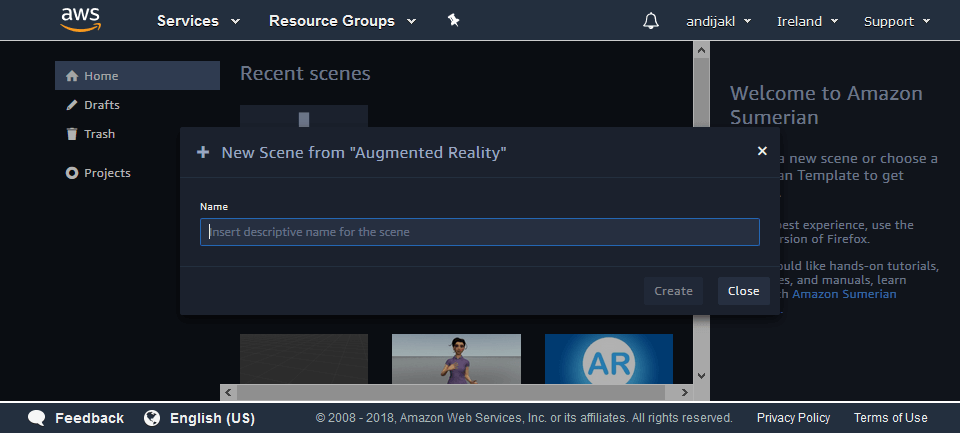Click the vertical scrollbar up arrow
The height and width of the screenshot is (433, 960).
[702, 50]
